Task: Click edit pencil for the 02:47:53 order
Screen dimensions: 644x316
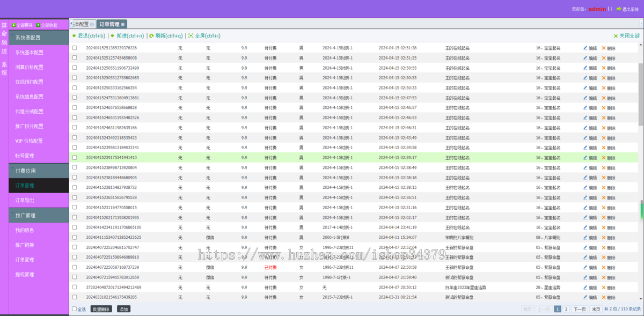Action: tap(586, 98)
